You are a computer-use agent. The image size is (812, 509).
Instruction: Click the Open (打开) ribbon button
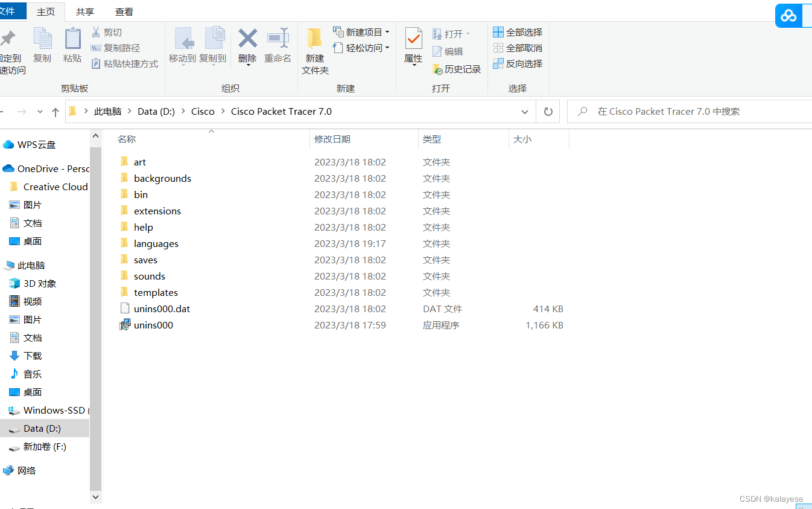451,34
